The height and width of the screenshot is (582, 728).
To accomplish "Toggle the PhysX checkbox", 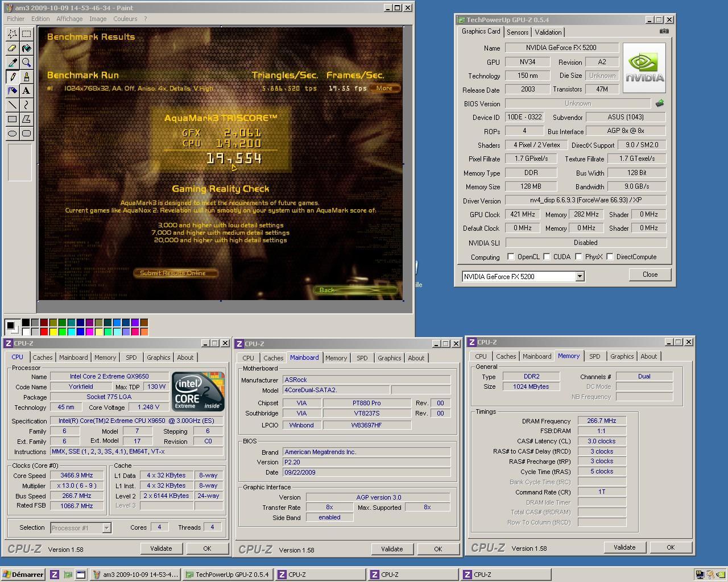I will [578, 257].
